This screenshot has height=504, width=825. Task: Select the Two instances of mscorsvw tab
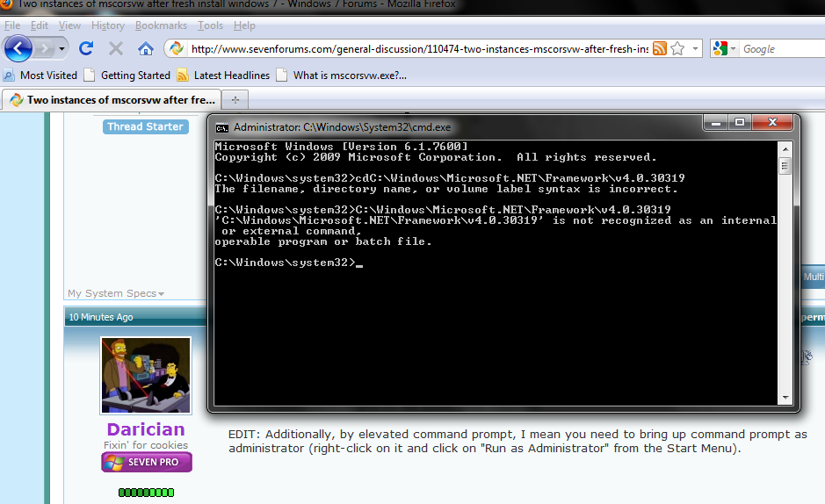(112, 99)
